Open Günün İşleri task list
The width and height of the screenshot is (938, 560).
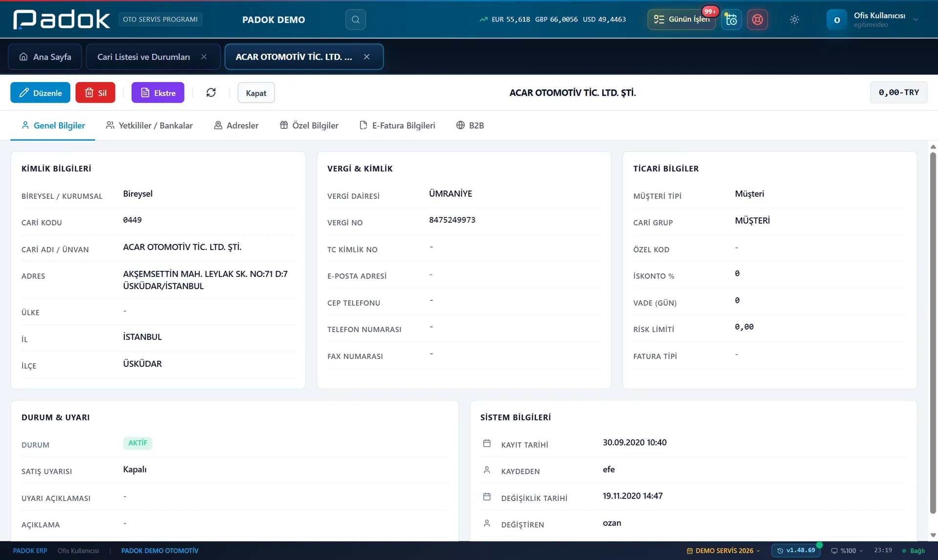pos(682,20)
